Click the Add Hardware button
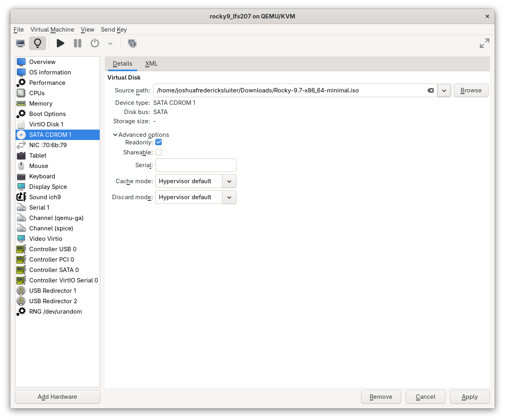The width and height of the screenshot is (505, 420). coord(57,397)
